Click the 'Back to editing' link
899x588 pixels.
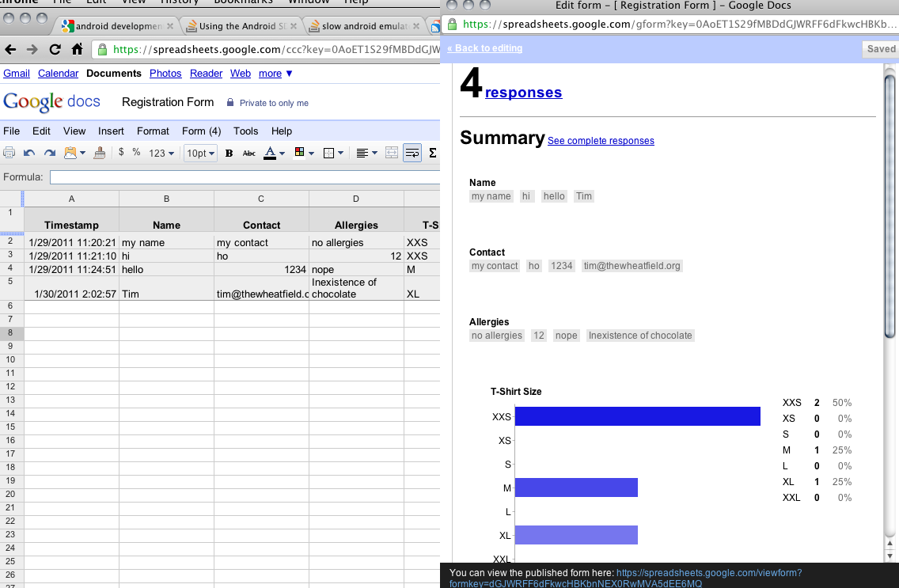click(x=484, y=48)
